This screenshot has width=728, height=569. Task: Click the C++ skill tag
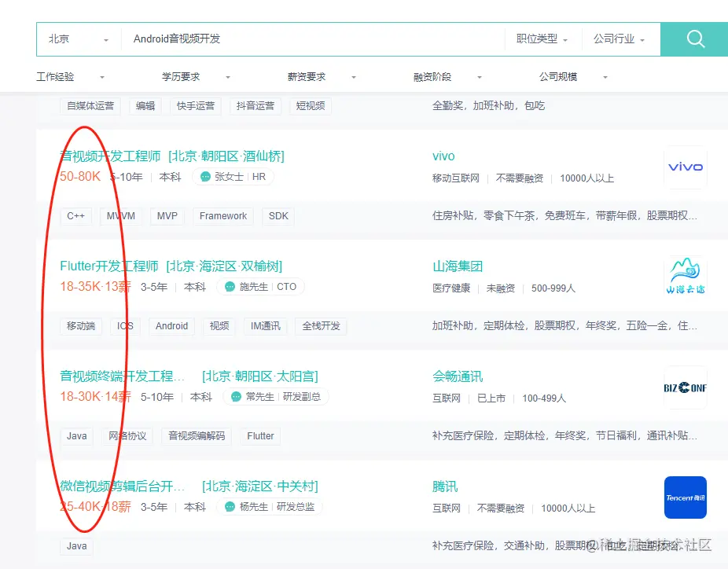coord(75,216)
